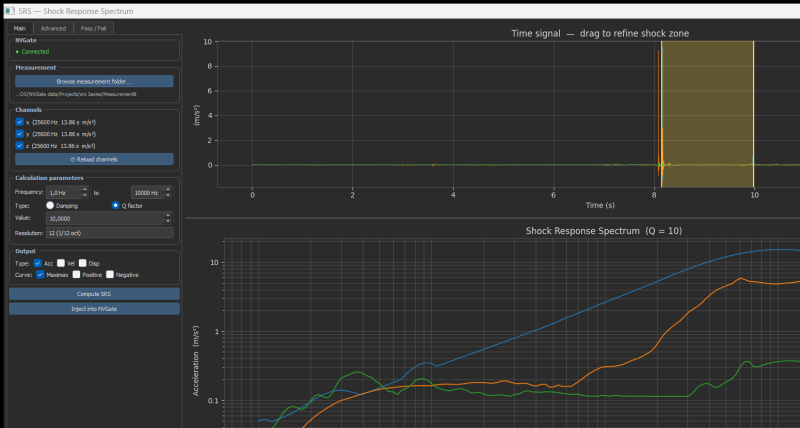Increase the maximum frequency with up arrow
Screen dimensions: 800x428
(x=168, y=189)
